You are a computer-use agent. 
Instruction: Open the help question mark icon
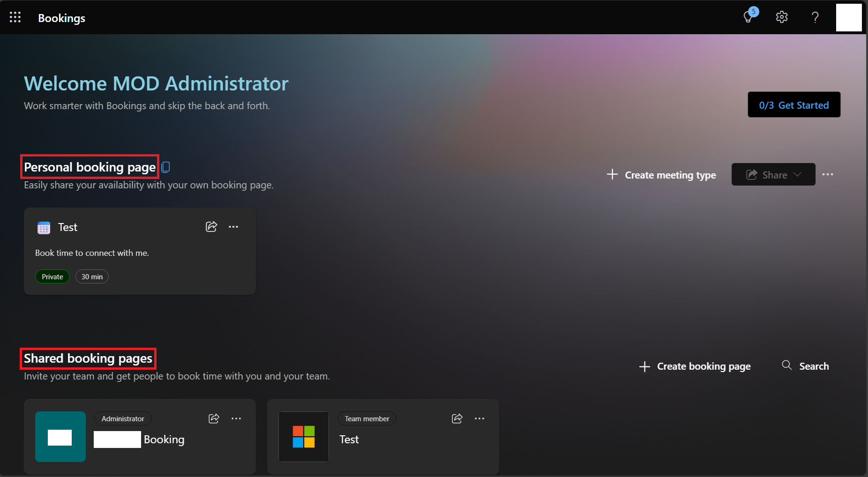point(815,17)
